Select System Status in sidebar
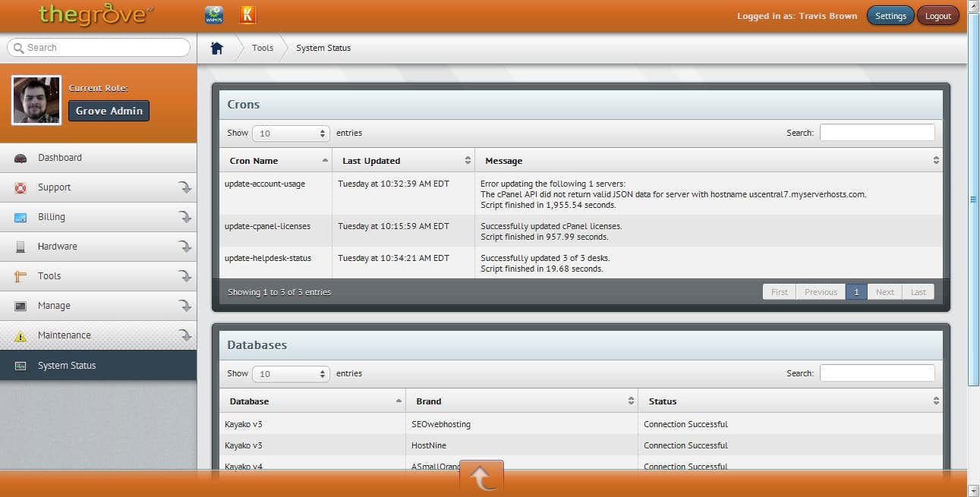The height and width of the screenshot is (497, 980). 67,366
